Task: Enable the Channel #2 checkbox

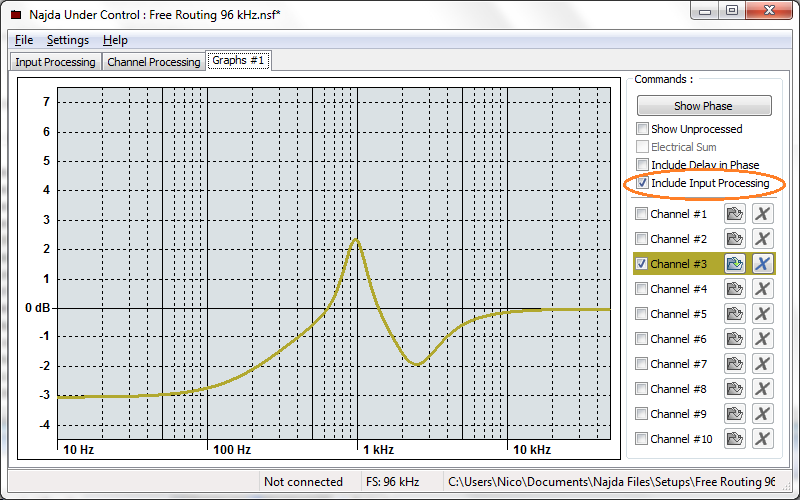Action: pos(641,239)
